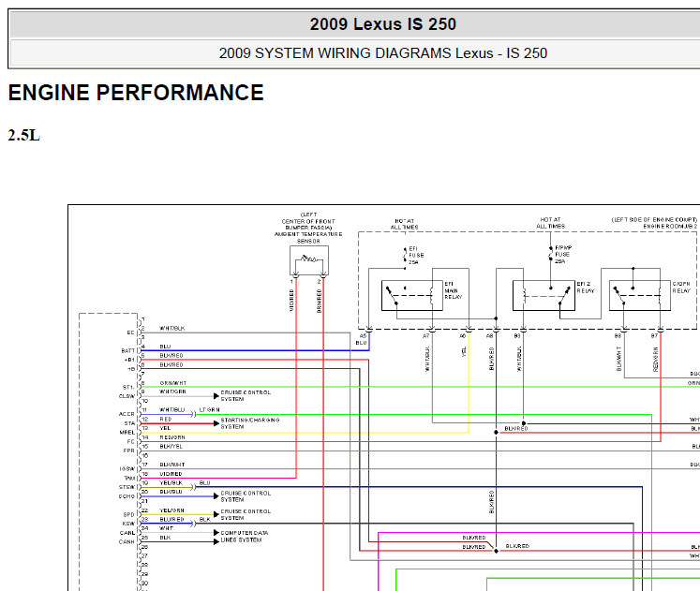Click the "STARTING/CHARGING SYSTEM" reference

click(250, 423)
